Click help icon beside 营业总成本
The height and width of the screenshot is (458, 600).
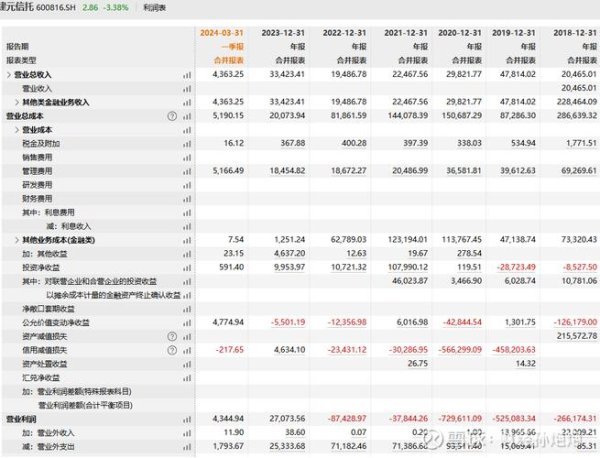coord(172,116)
